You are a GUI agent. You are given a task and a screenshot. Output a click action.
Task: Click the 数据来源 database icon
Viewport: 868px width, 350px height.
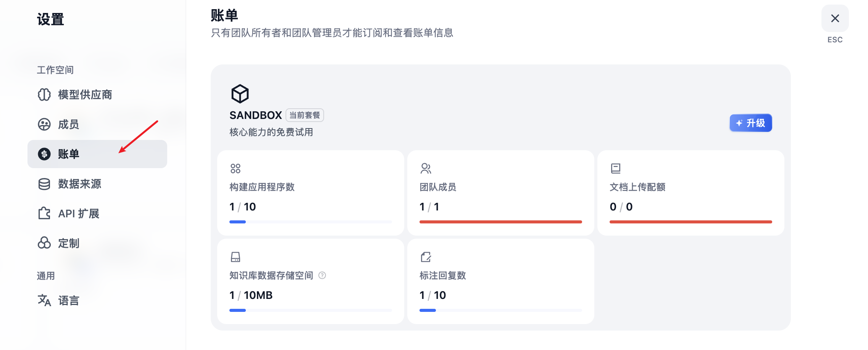tap(44, 184)
